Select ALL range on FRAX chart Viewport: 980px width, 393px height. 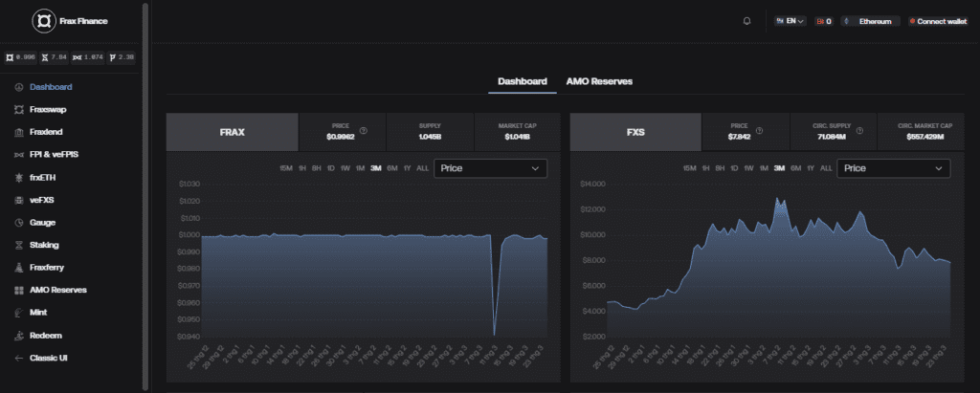point(422,168)
